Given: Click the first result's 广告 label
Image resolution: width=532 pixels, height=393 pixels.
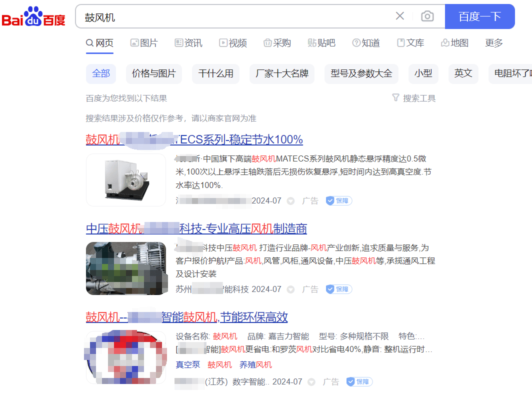Looking at the screenshot, I should pos(310,201).
